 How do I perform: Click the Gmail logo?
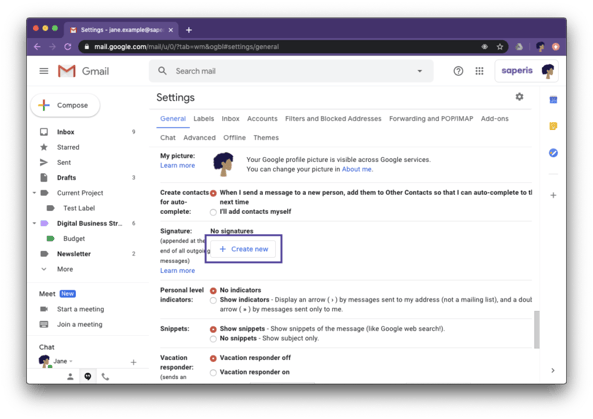pos(84,71)
